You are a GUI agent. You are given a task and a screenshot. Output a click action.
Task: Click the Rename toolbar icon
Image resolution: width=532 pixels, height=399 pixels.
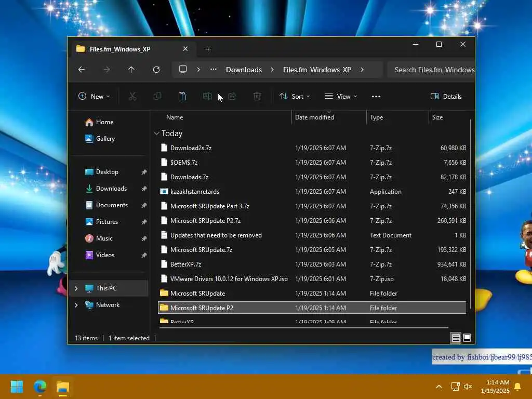click(207, 96)
